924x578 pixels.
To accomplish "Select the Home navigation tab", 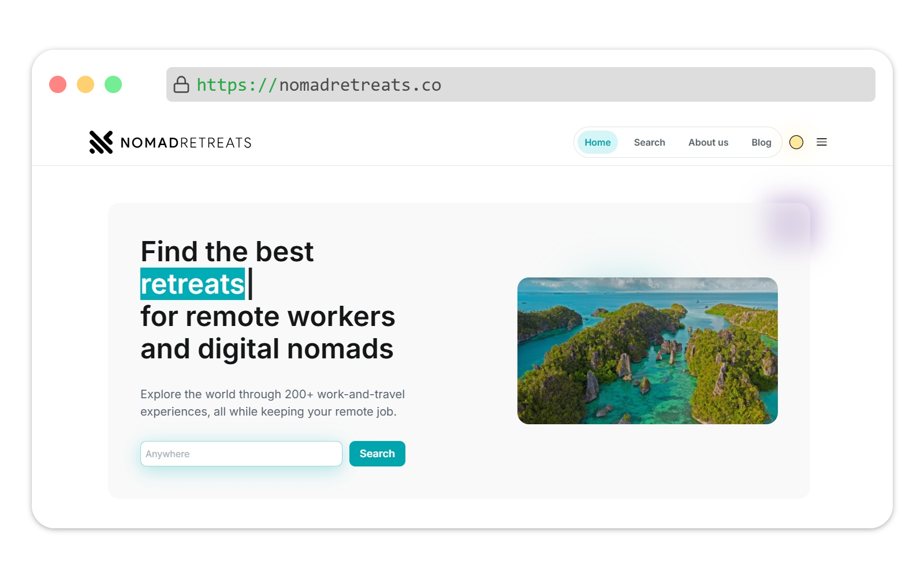I will coord(597,142).
